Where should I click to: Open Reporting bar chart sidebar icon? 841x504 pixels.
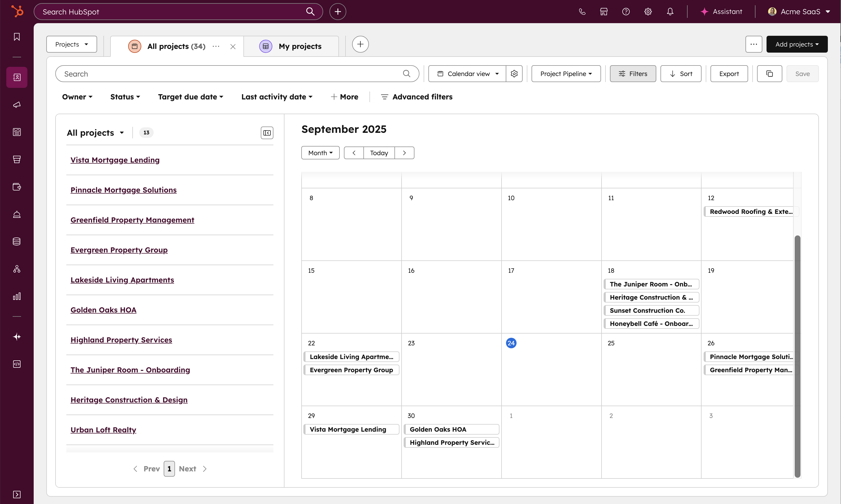click(x=17, y=296)
